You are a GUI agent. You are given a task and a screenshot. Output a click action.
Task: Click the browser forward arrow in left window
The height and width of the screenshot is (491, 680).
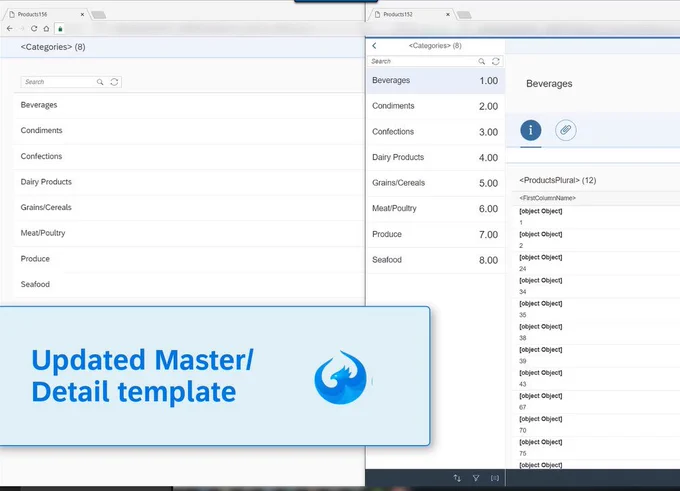(x=22, y=29)
